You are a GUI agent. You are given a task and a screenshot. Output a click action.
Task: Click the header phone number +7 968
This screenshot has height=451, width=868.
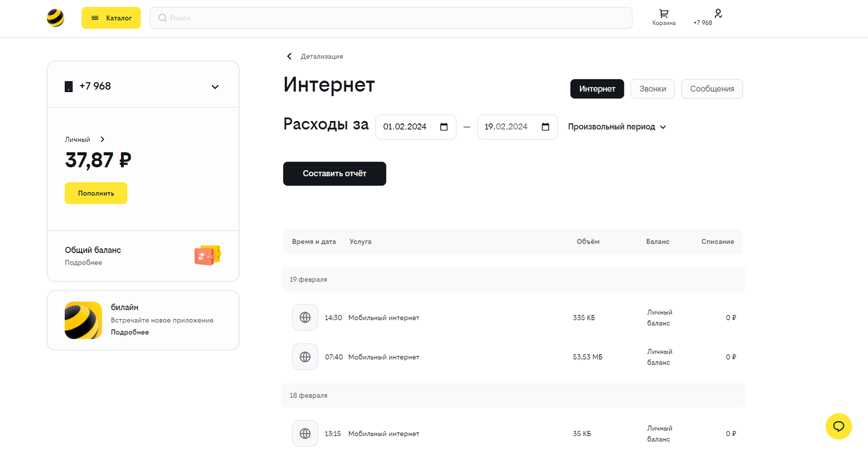point(703,23)
